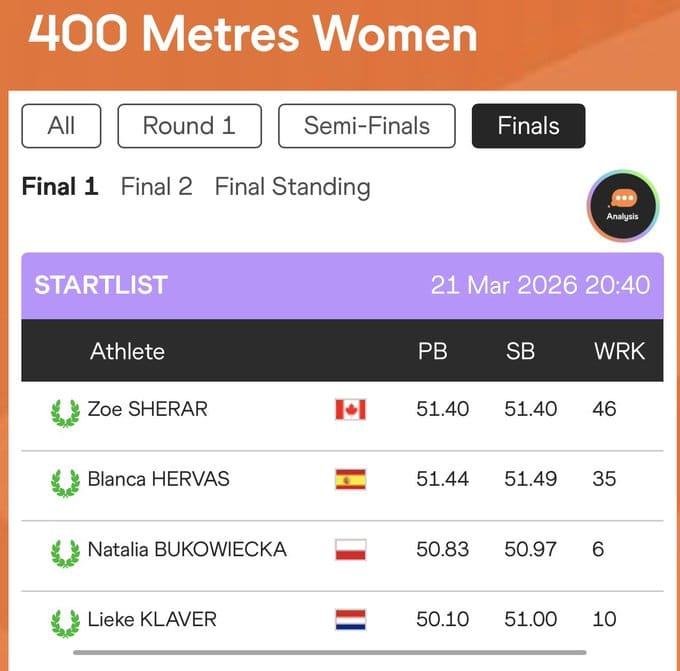Viewport: 680px width, 671px height.
Task: Click laurel wreath icon beside Blanca HERVAS
Action: coord(65,482)
